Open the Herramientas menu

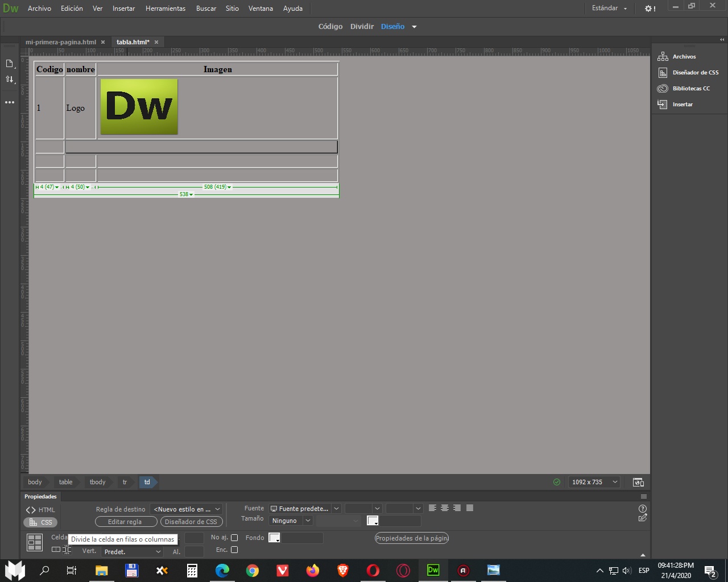click(x=166, y=9)
